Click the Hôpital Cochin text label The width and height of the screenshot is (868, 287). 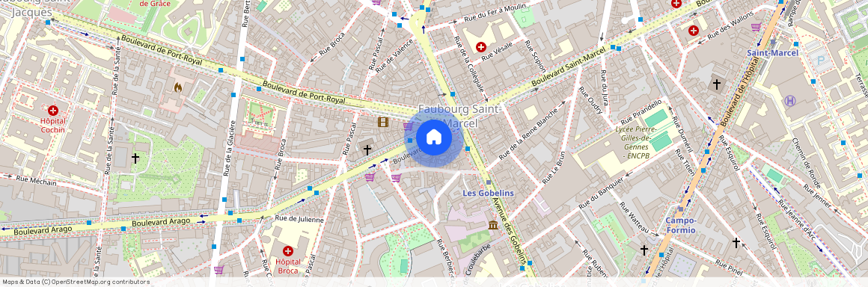[52, 126]
